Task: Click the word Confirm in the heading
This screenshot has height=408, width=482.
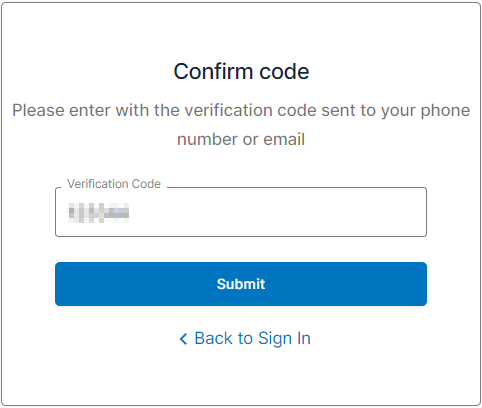Action: click(213, 72)
